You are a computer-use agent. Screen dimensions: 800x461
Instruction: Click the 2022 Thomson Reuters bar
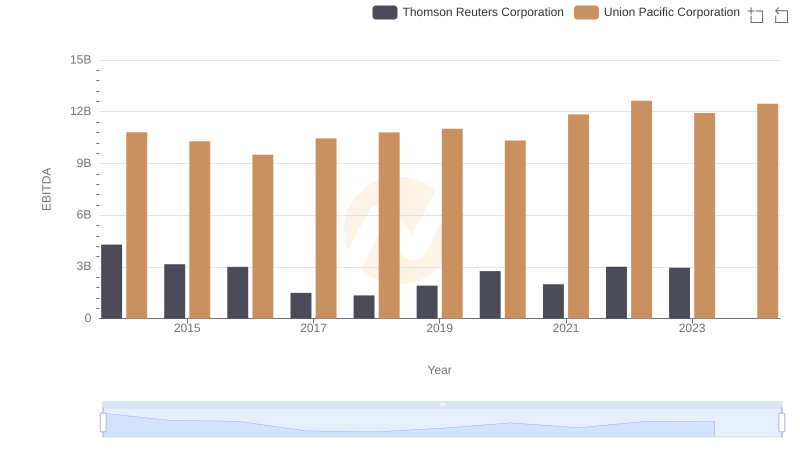(616, 293)
